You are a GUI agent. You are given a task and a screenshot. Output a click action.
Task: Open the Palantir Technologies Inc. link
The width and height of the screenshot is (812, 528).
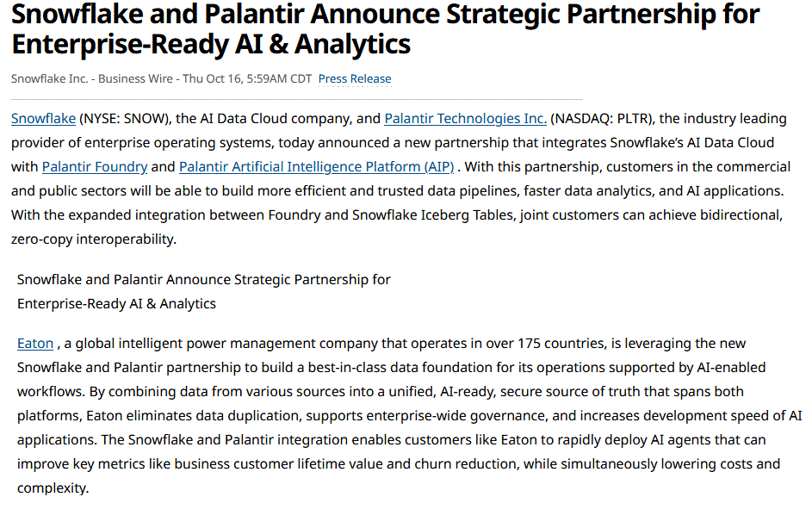coord(465,118)
